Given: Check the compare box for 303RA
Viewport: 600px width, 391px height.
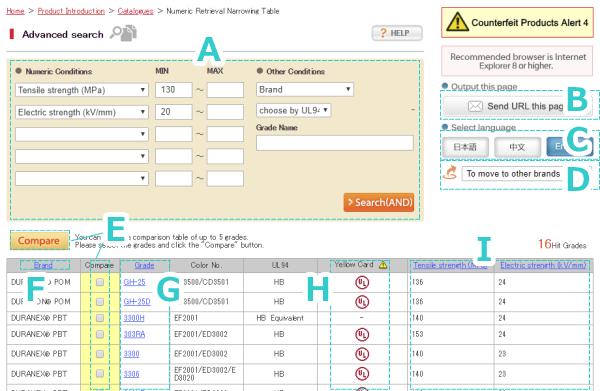Looking at the screenshot, I should click(x=100, y=335).
